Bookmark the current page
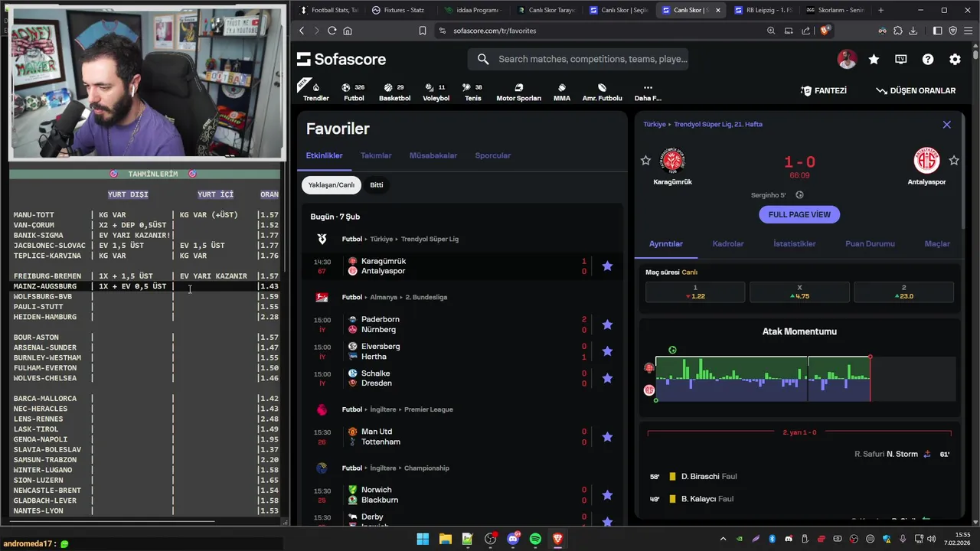Image resolution: width=980 pixels, height=551 pixels. tap(422, 31)
